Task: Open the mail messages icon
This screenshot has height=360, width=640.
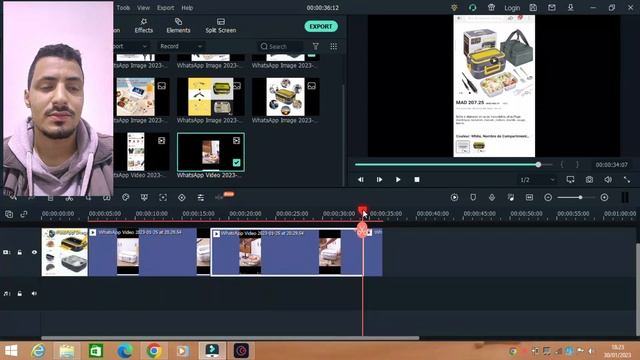Action: coord(551,7)
